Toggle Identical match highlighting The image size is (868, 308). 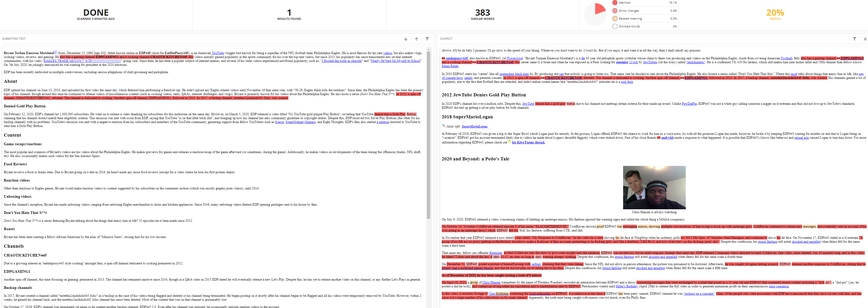pyautogui.click(x=615, y=3)
